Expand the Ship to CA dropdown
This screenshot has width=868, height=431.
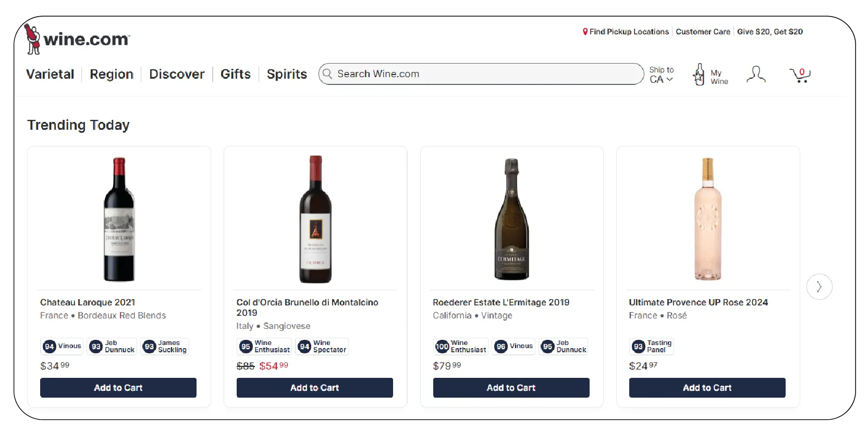pyautogui.click(x=661, y=75)
